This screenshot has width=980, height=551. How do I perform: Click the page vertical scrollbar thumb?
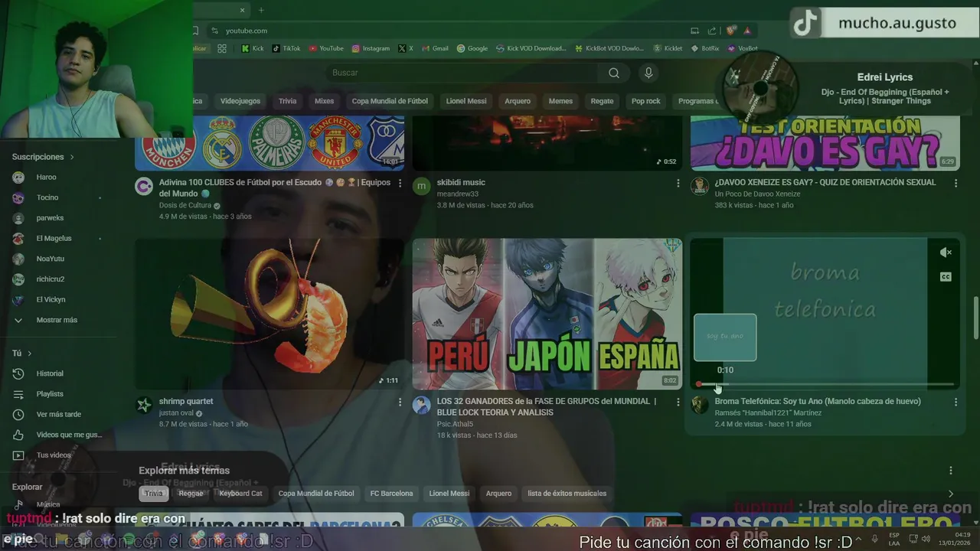pyautogui.click(x=975, y=318)
